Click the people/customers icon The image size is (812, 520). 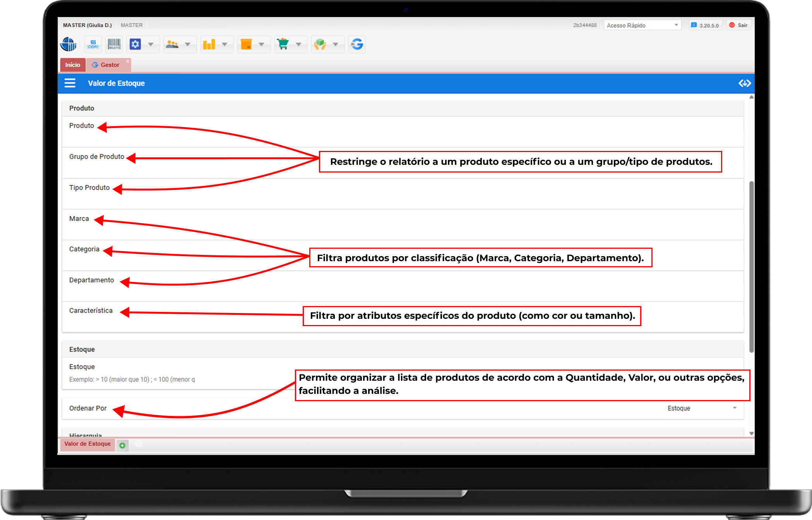tap(172, 44)
